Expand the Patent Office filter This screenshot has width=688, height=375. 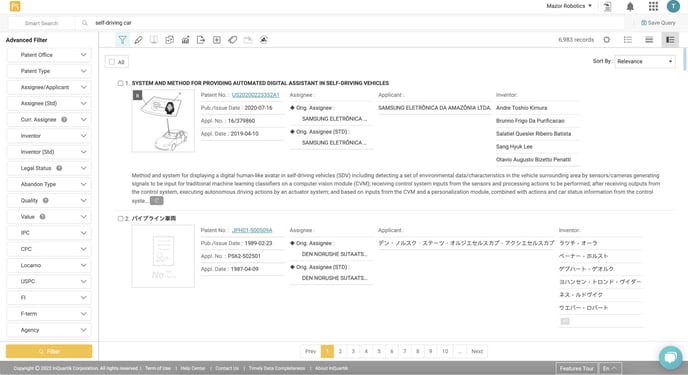coord(49,55)
